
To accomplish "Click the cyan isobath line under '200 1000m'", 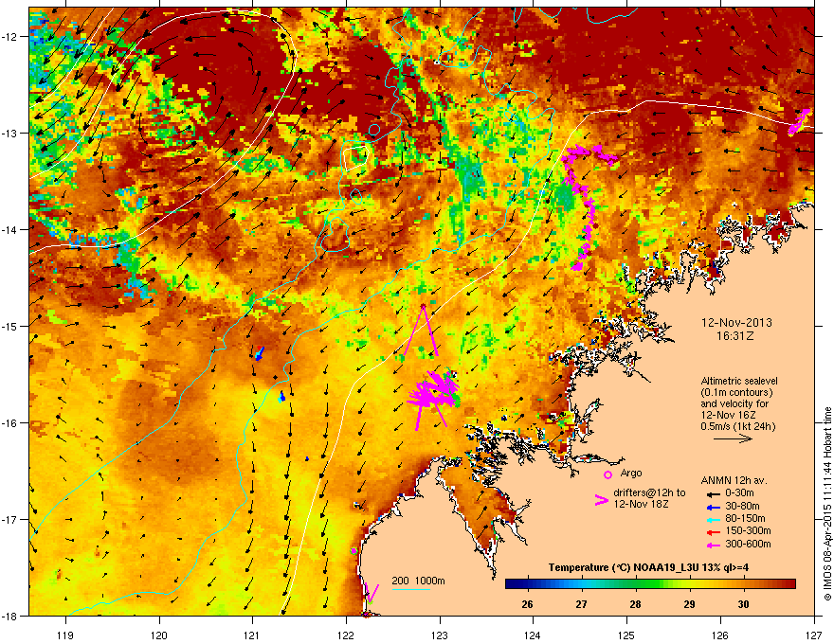I will tap(410, 589).
